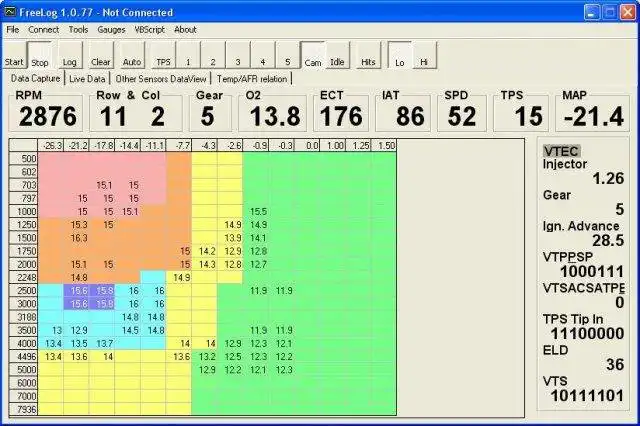Open the Tools menu
Screen dimensions: 640x426
(x=78, y=30)
